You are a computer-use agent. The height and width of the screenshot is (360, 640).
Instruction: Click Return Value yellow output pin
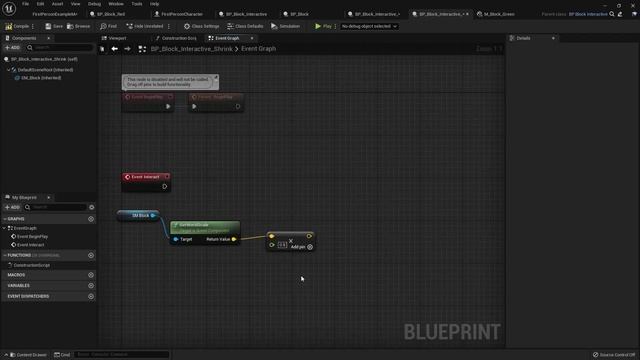click(234, 239)
